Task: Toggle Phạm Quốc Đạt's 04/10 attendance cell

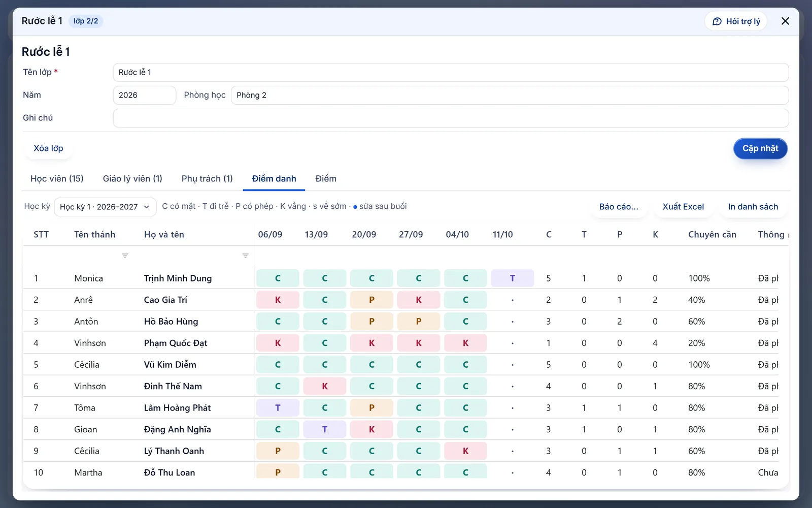Action: coord(465,343)
